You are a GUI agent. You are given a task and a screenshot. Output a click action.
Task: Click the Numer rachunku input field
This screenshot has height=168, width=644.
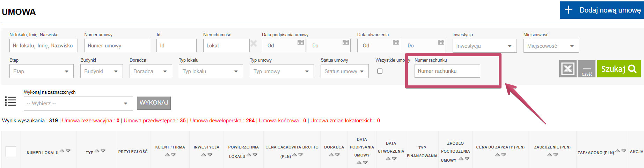pos(447,71)
